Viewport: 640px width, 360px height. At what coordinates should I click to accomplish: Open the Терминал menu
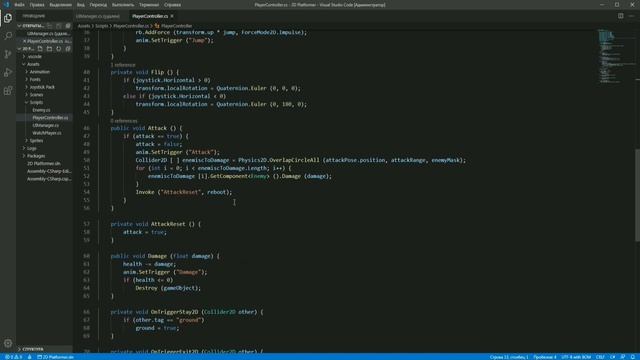(149, 5)
